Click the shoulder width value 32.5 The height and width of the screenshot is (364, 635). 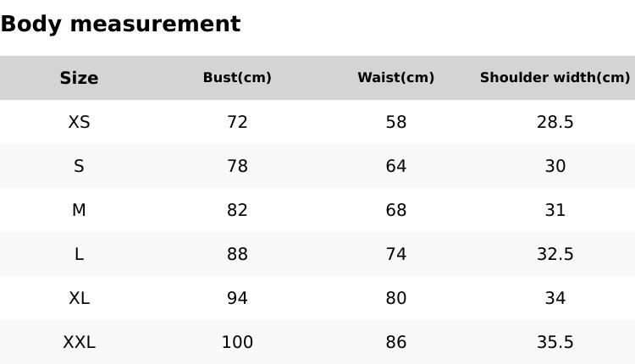pyautogui.click(x=555, y=254)
